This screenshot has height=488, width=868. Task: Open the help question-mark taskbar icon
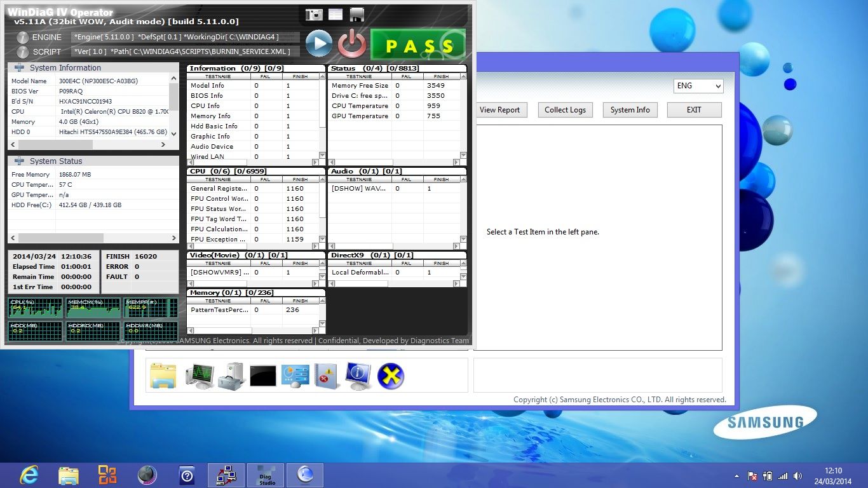coord(187,475)
